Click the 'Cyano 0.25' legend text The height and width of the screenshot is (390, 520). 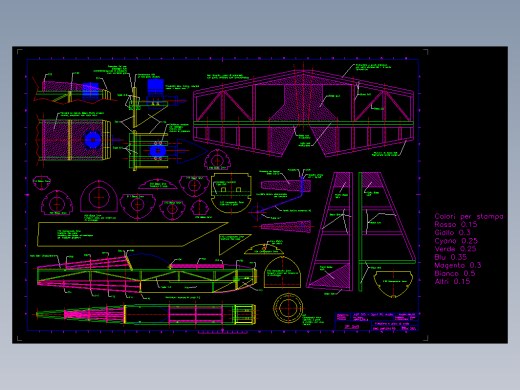456,241
